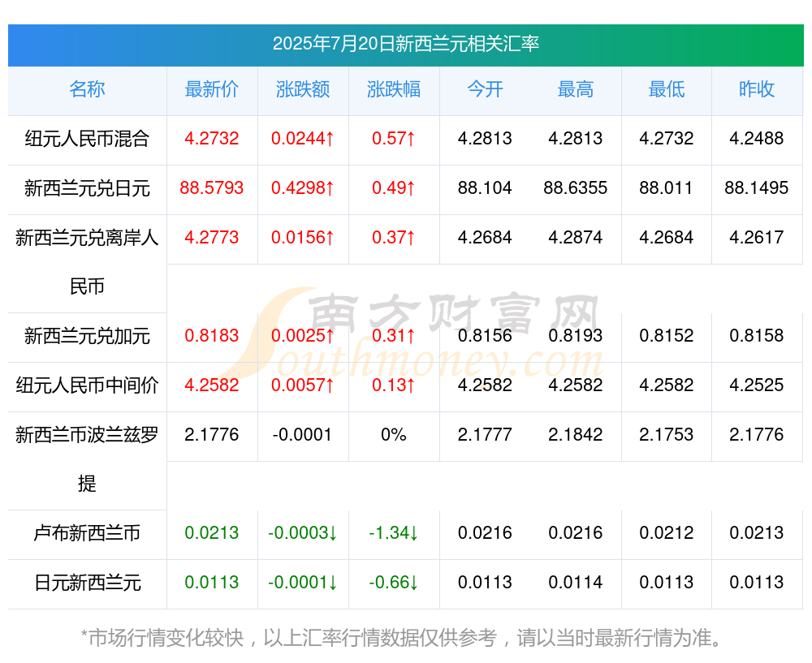Click change amount -0.0001↓ of 日元新西兰元
This screenshot has width=812, height=663.
303,583
